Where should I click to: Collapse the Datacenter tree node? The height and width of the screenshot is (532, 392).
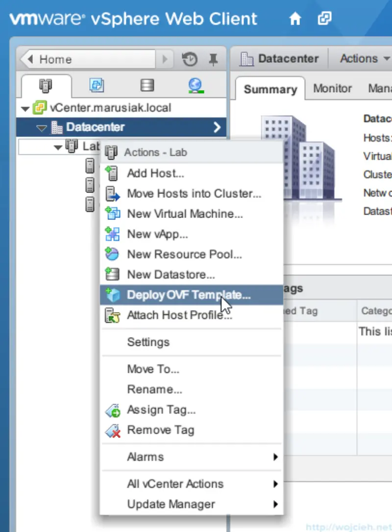coord(41,127)
